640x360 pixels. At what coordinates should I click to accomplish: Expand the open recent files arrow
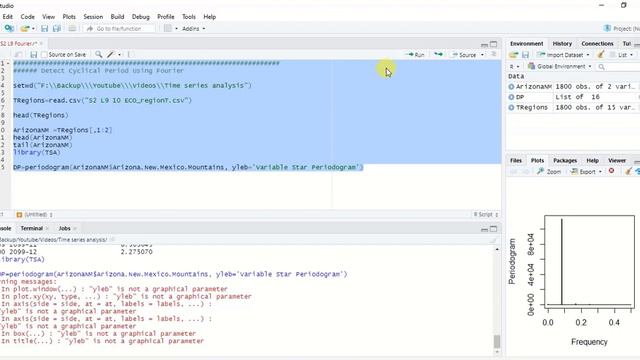(x=33, y=29)
